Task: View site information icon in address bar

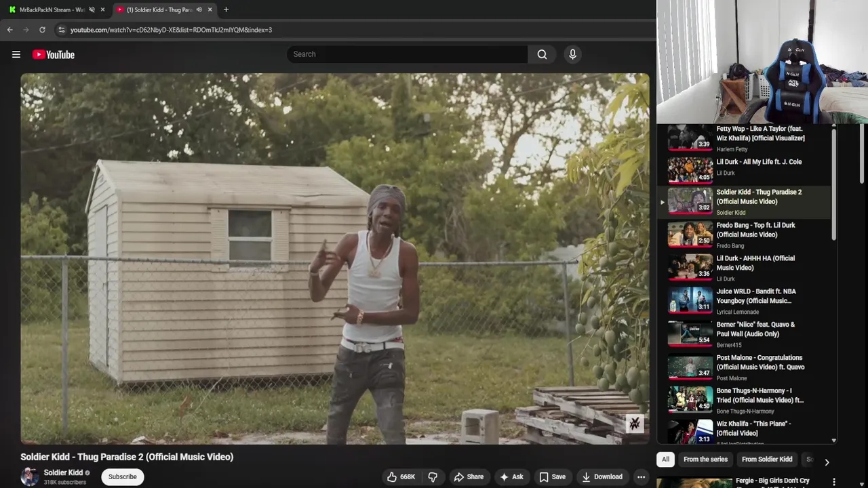Action: click(x=62, y=30)
